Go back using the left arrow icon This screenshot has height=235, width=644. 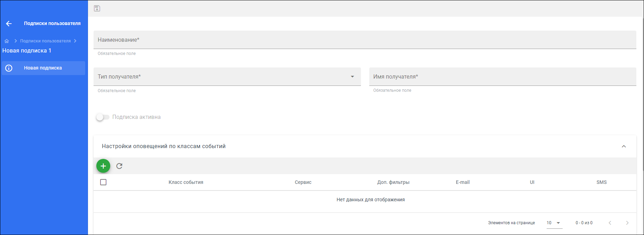coord(9,24)
